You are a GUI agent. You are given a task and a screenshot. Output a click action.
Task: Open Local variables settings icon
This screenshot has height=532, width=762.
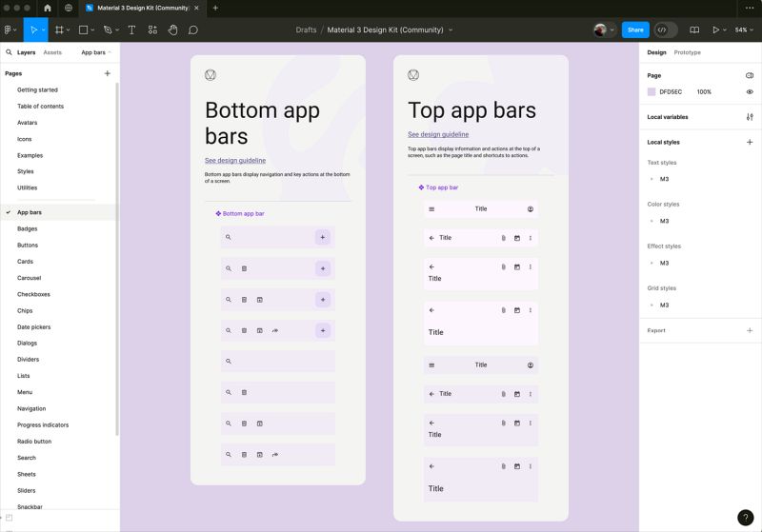coord(750,117)
